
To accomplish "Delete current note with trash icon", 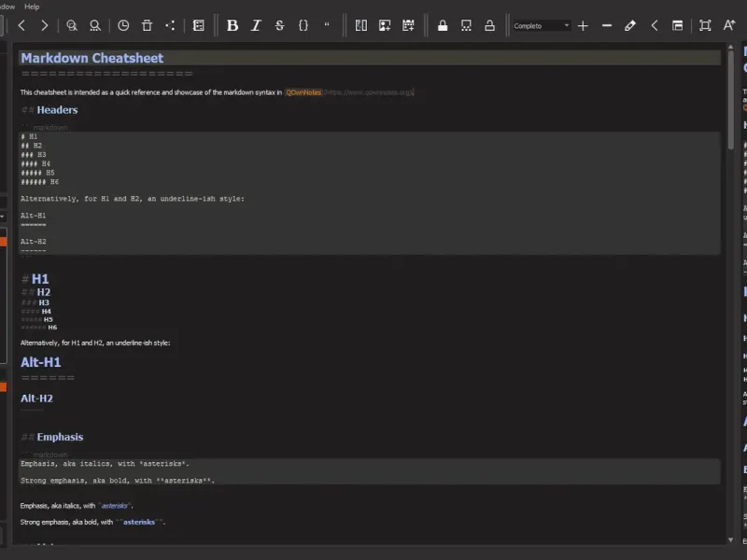I will coord(147,25).
